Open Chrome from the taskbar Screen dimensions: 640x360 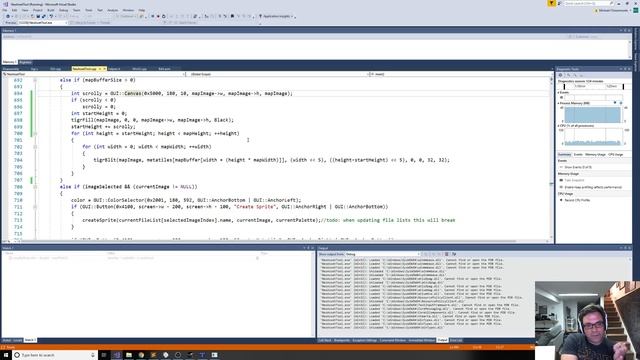coord(141,355)
